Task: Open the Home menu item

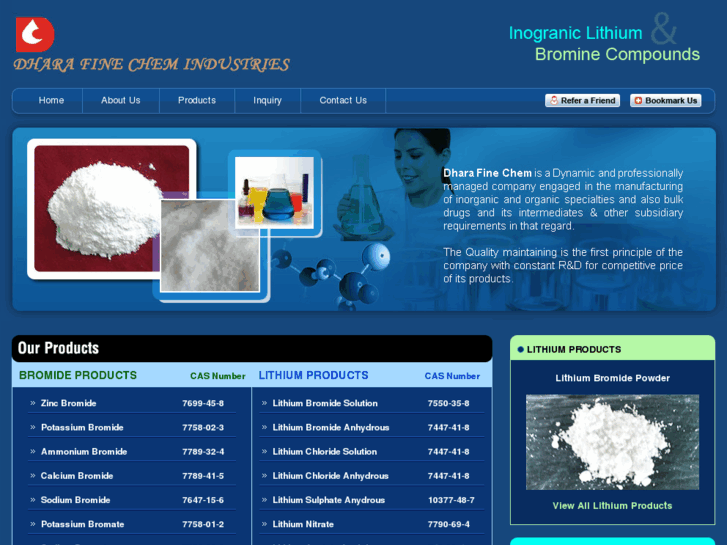Action: click(x=51, y=100)
